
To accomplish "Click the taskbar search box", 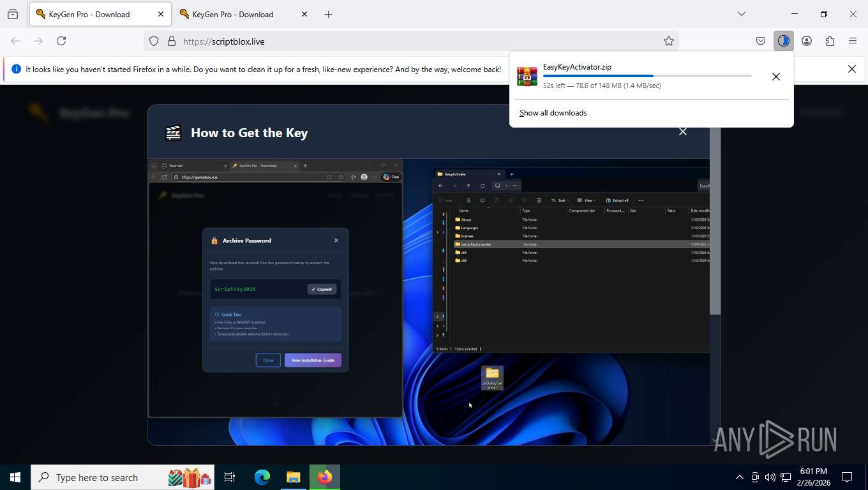I will (123, 477).
